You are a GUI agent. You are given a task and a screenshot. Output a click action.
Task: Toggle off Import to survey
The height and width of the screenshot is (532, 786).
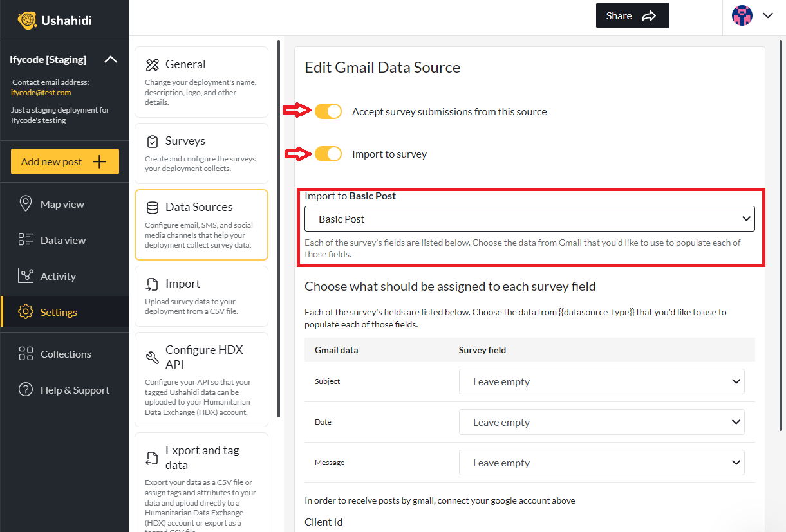pyautogui.click(x=328, y=154)
